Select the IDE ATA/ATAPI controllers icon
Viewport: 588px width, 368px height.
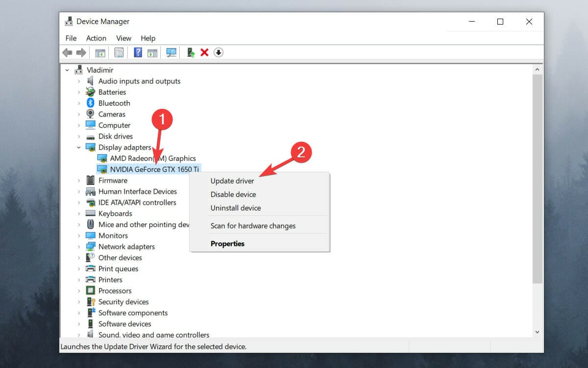pos(90,203)
